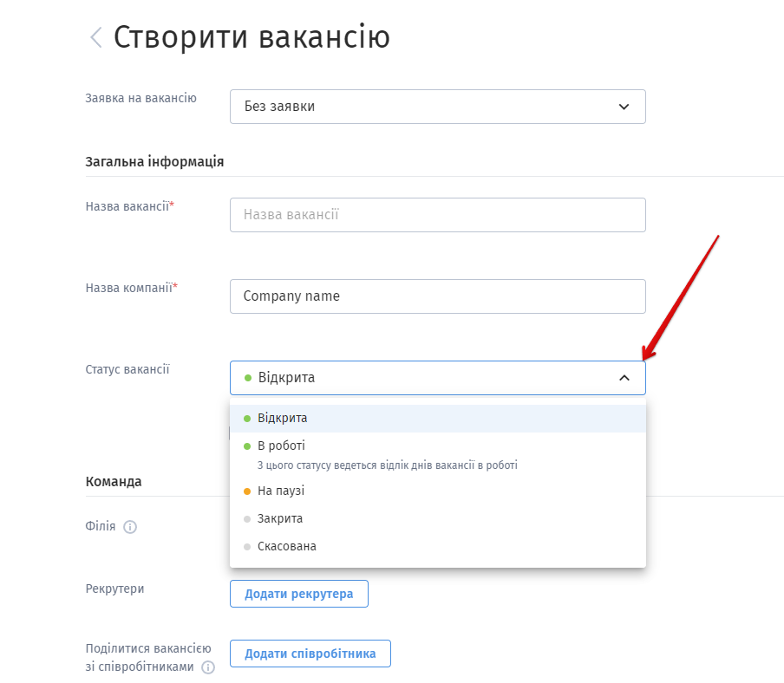Click info icon beside Поділитися вакансією зі співробітниками
The width and height of the screenshot is (784, 683).
(x=208, y=667)
